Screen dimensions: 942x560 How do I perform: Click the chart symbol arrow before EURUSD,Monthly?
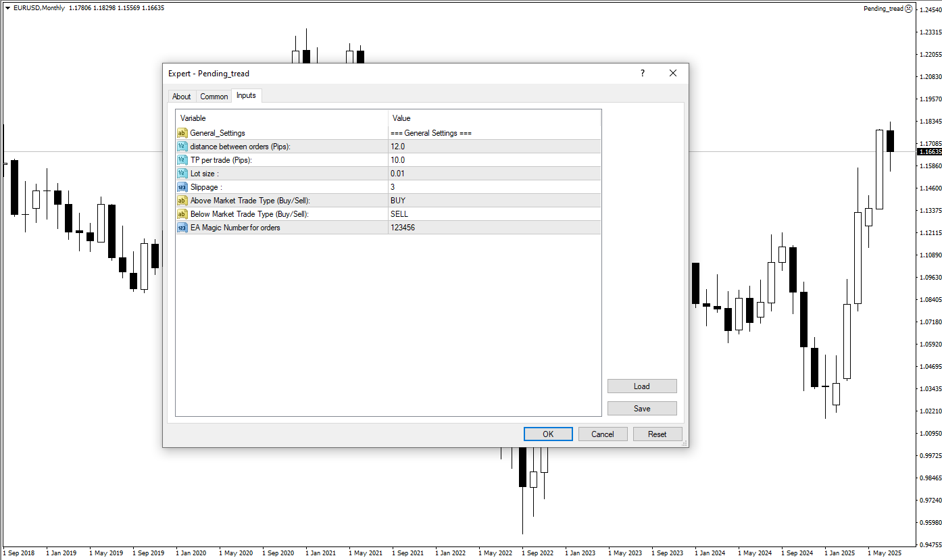(7, 8)
